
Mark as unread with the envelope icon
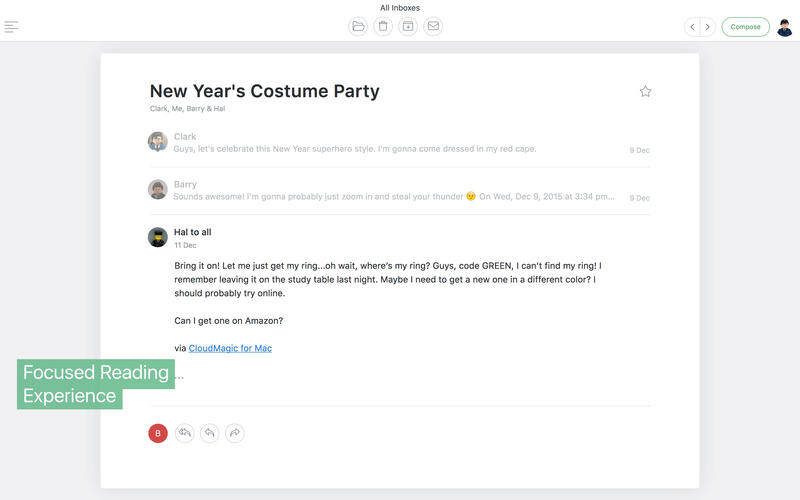(433, 27)
